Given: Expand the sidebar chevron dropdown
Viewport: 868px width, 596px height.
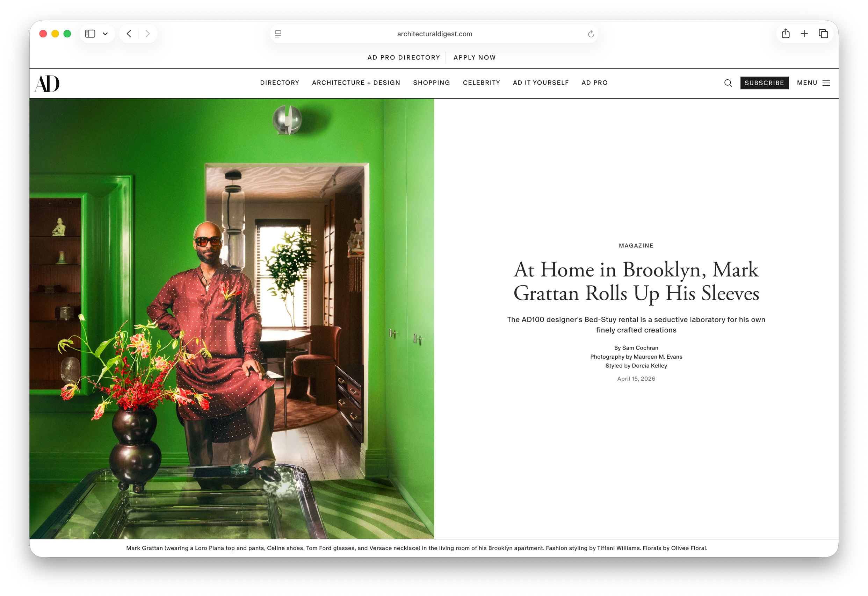Looking at the screenshot, I should click(x=105, y=33).
